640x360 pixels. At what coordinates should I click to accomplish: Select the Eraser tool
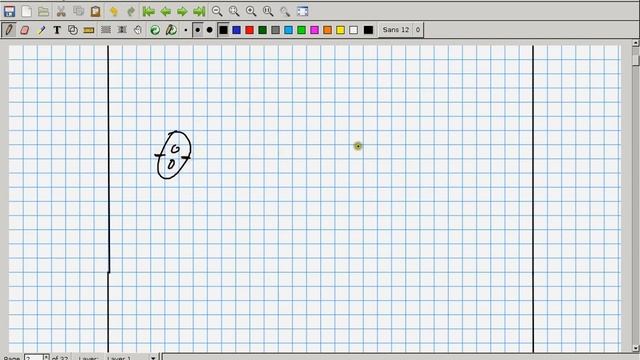25,30
